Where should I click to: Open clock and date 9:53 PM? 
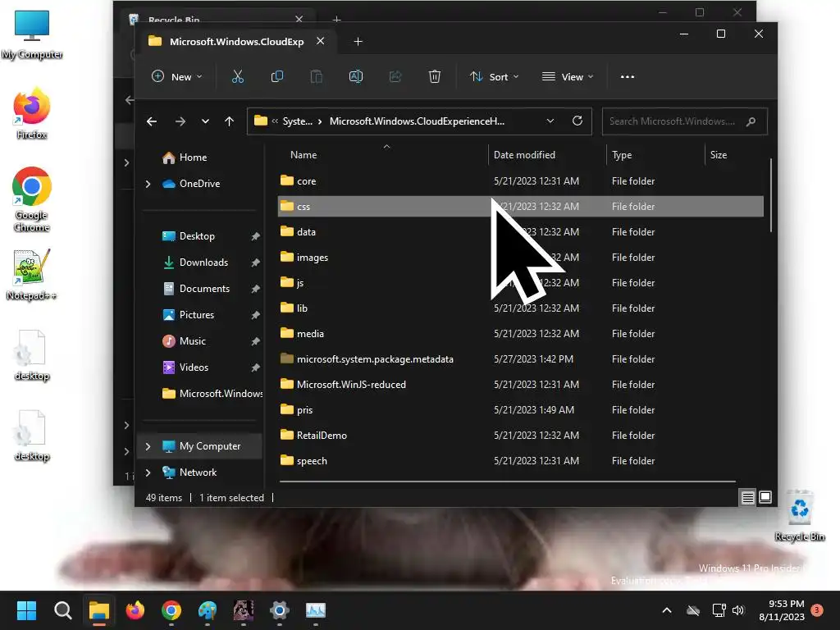coord(782,610)
